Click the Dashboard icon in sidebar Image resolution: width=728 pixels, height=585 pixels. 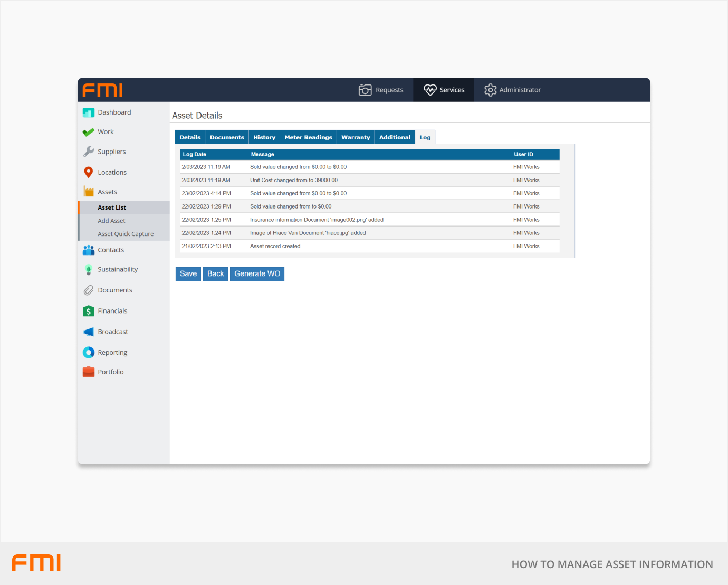88,112
